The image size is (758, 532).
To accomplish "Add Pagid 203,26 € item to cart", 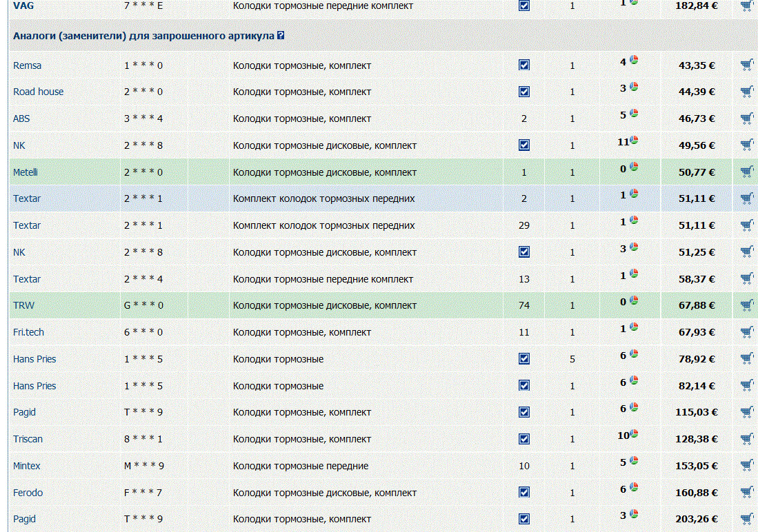I will click(x=746, y=519).
